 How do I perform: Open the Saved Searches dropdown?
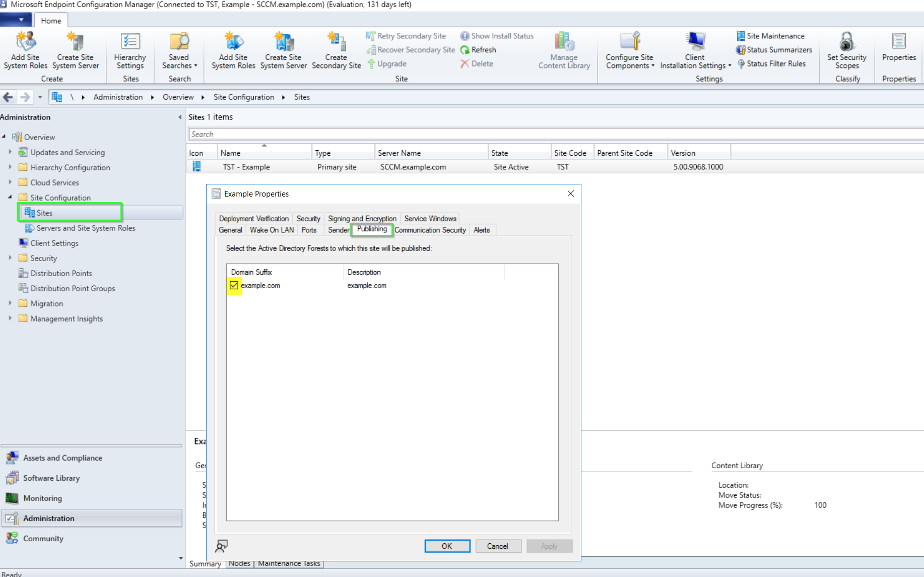tap(179, 61)
